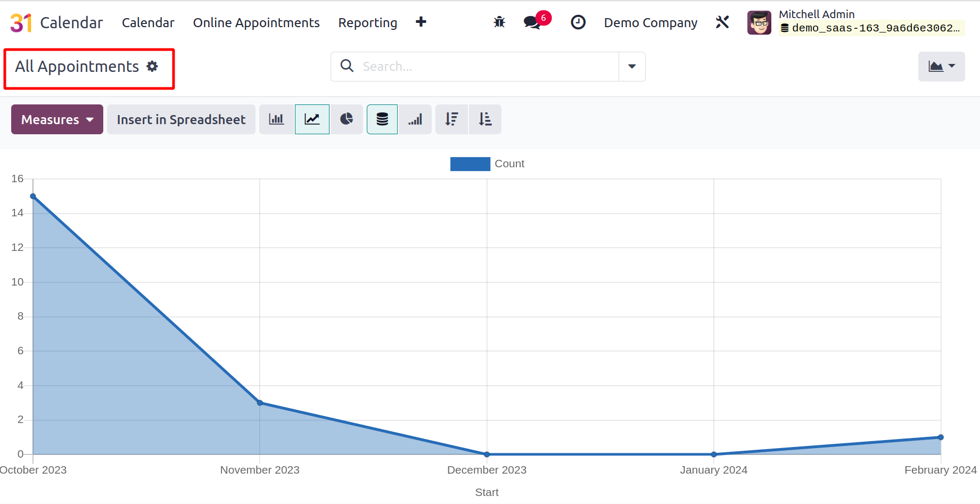The width and height of the screenshot is (980, 504).
Task: Click the wrench tools icon
Action: pyautogui.click(x=722, y=22)
